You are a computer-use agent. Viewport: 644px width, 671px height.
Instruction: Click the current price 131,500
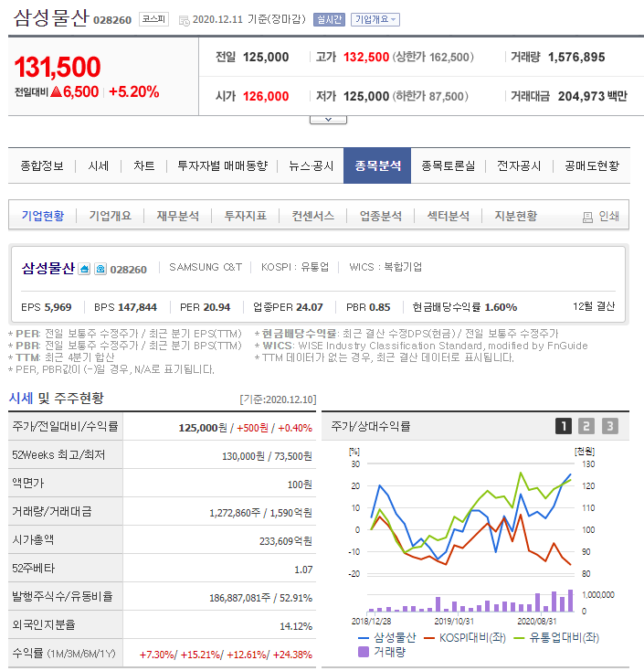[58, 67]
